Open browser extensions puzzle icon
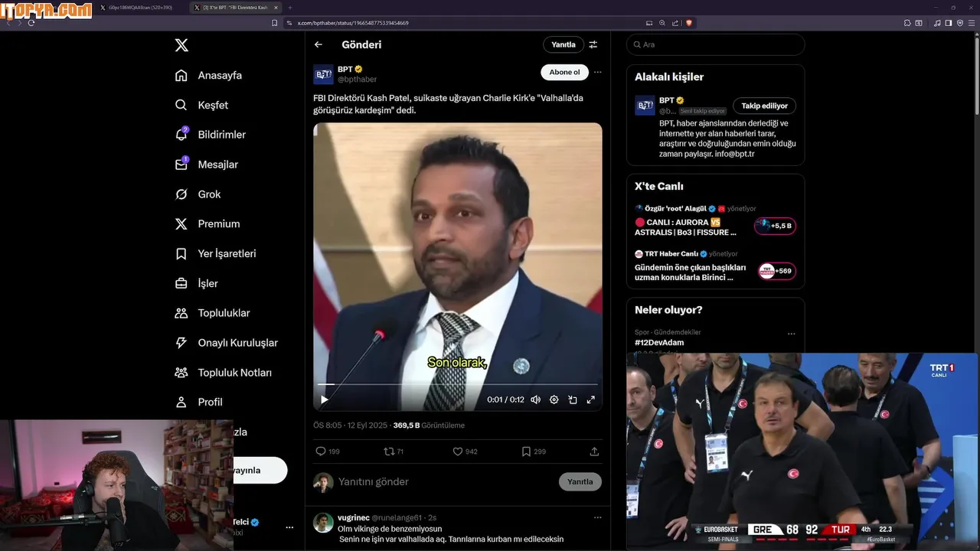The height and width of the screenshot is (551, 980). point(907,23)
